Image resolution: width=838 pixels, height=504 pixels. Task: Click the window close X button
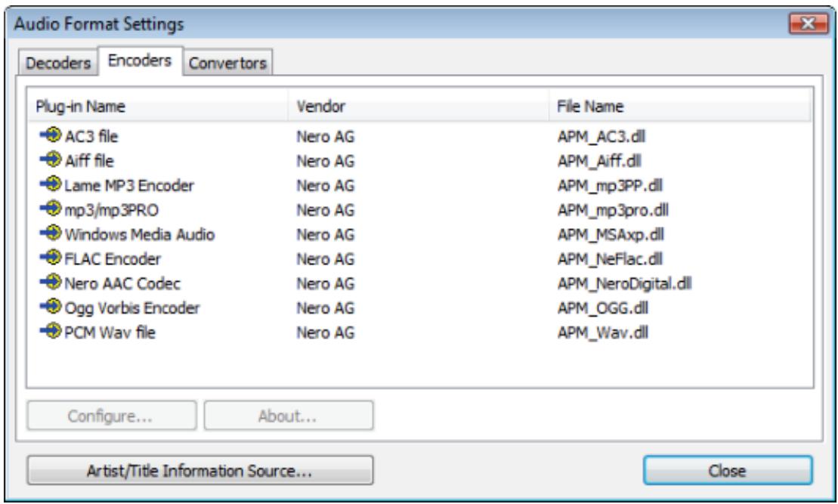pyautogui.click(x=808, y=23)
